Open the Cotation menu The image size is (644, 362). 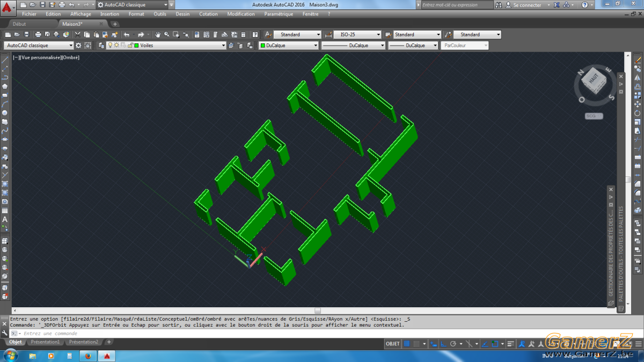(208, 14)
